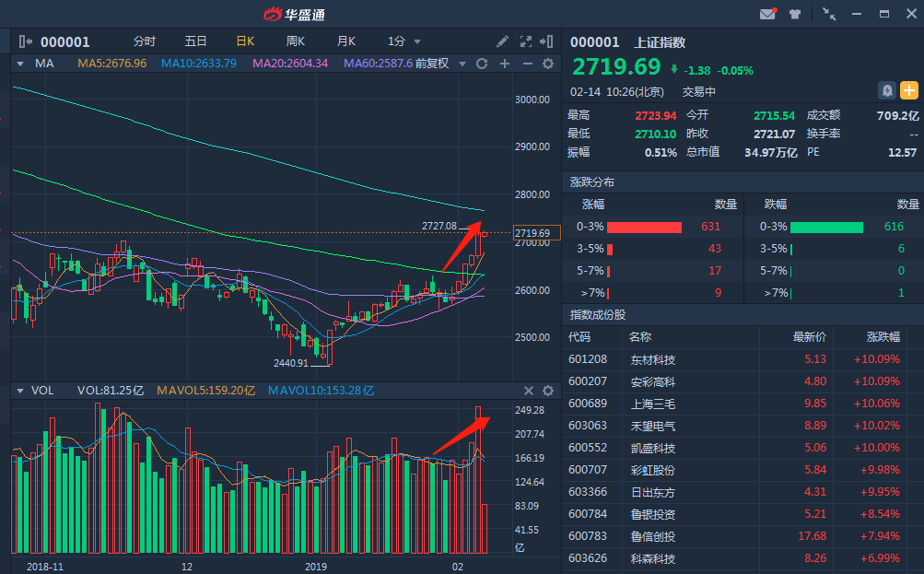The image size is (924, 574).
Task: Click the shrink window arrows icon
Action: [829, 14]
